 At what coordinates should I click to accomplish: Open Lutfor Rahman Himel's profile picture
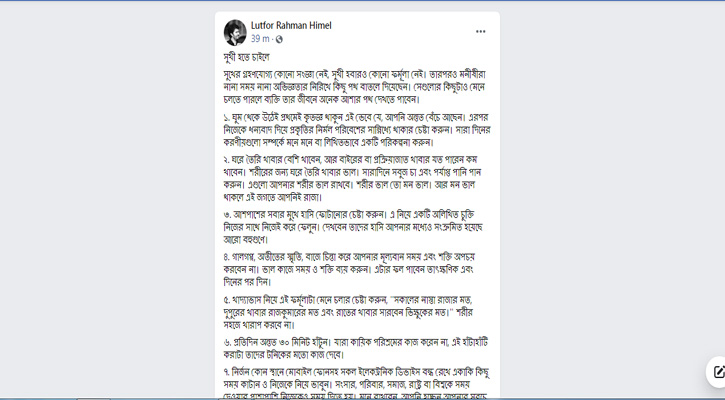click(x=235, y=31)
